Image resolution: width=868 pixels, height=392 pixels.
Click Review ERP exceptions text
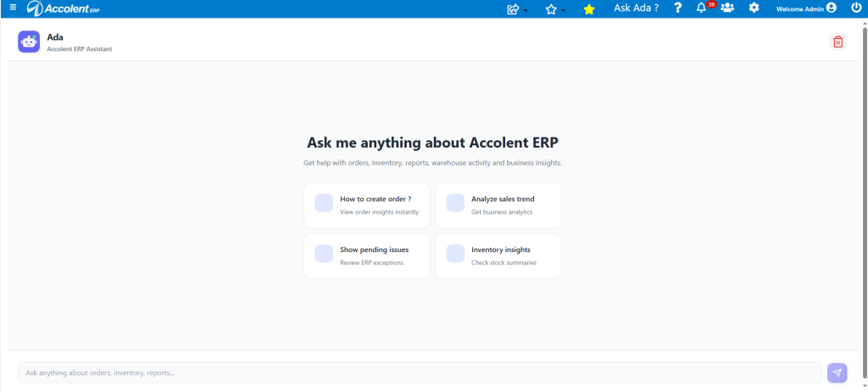point(371,262)
